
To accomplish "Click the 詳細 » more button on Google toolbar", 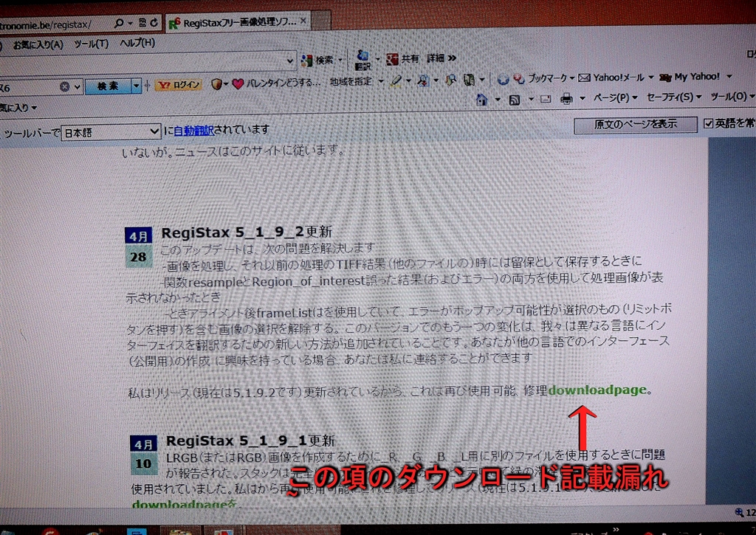I will pyautogui.click(x=441, y=58).
